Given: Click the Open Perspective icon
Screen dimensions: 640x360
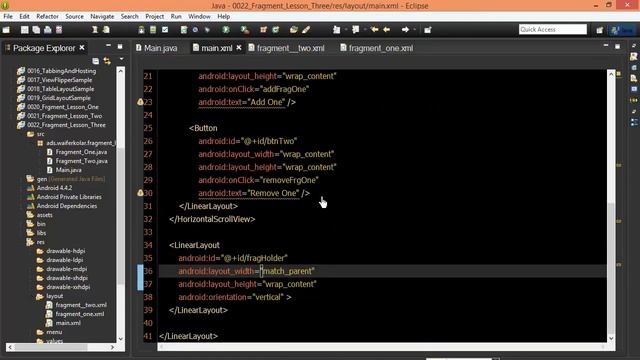Looking at the screenshot, I should (x=600, y=30).
